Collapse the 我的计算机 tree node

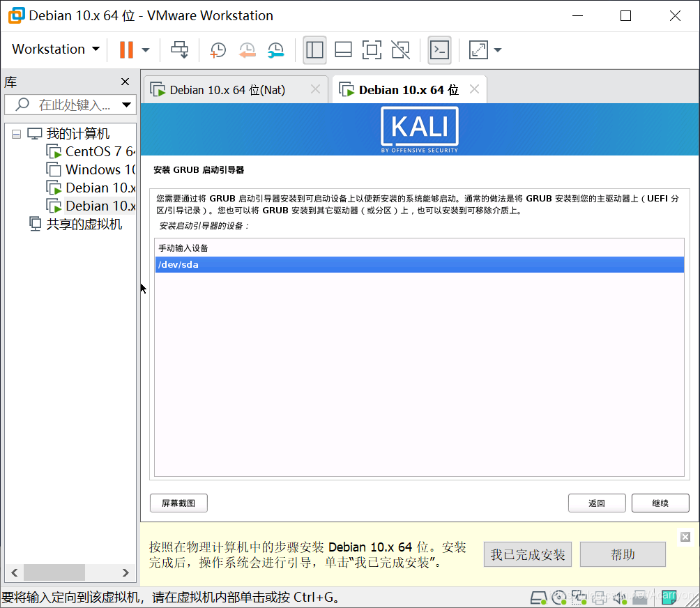[x=15, y=133]
